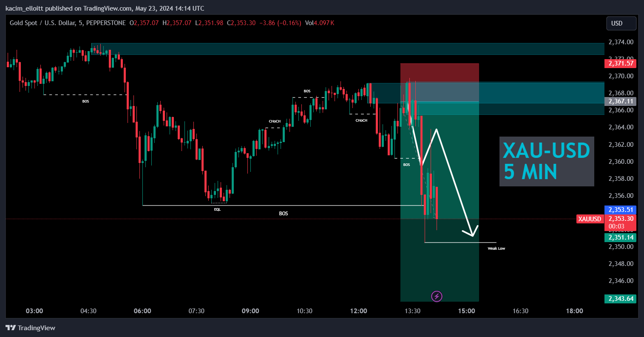Click the 2,374.00 price axis label
Screen dimensions: 644x337
tap(621, 42)
